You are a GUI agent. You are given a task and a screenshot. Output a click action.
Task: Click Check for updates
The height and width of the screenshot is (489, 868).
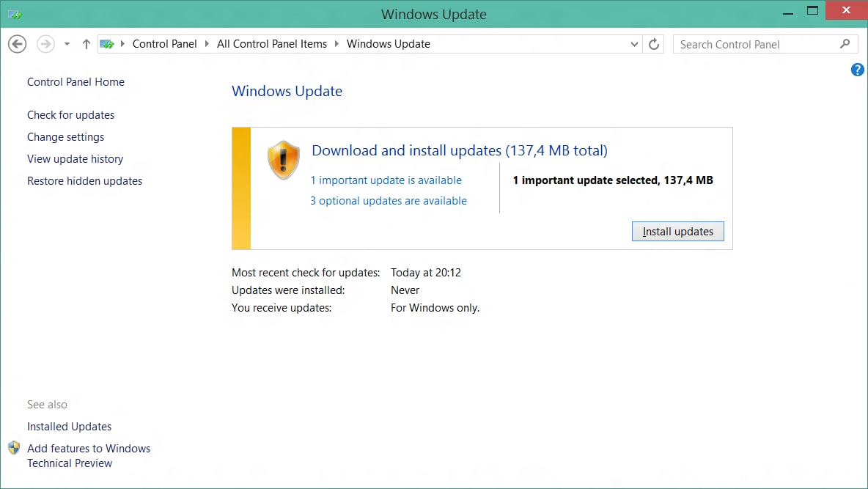pyautogui.click(x=71, y=115)
